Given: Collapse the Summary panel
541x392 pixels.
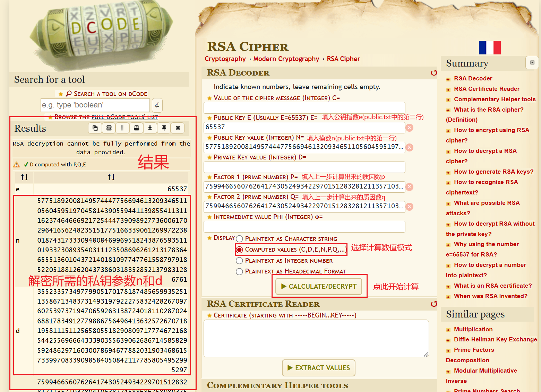Looking at the screenshot, I should (532, 63).
